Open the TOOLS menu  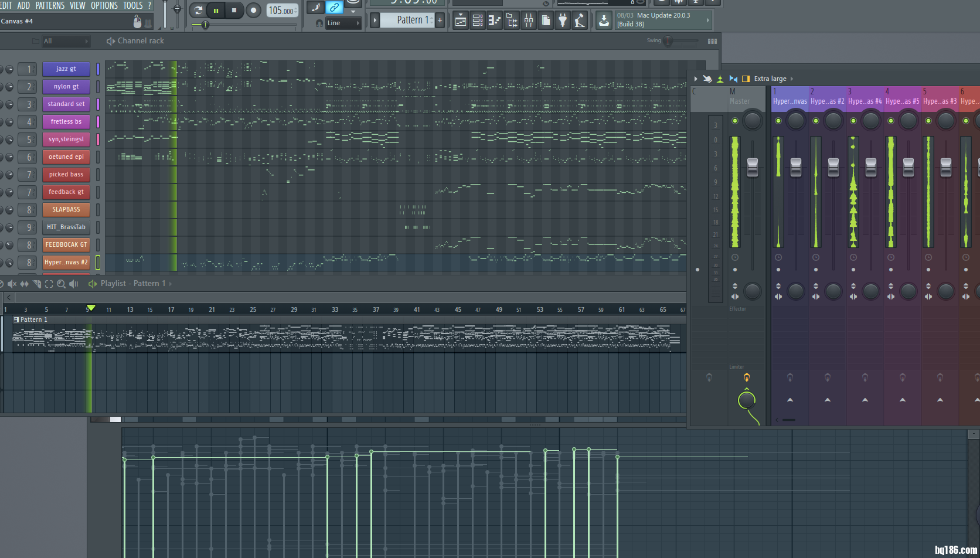click(132, 5)
